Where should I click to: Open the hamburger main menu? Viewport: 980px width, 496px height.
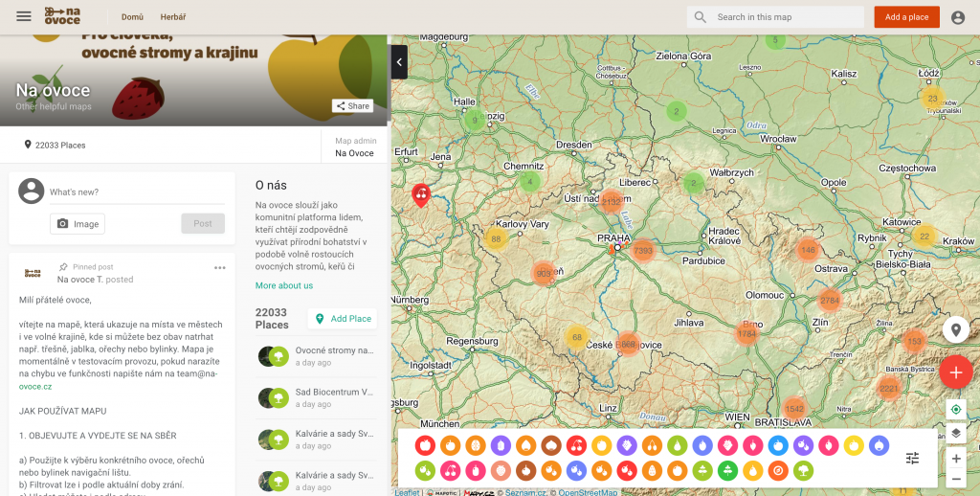point(24,17)
